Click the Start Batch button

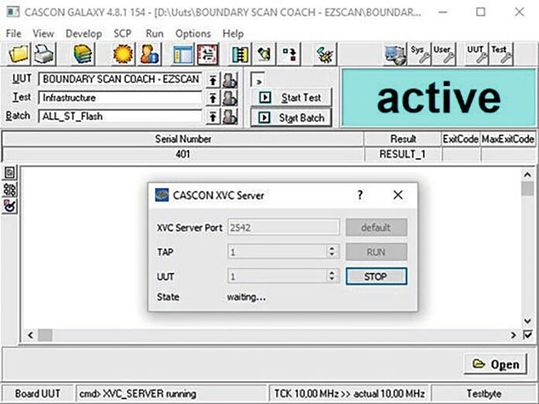[x=292, y=118]
